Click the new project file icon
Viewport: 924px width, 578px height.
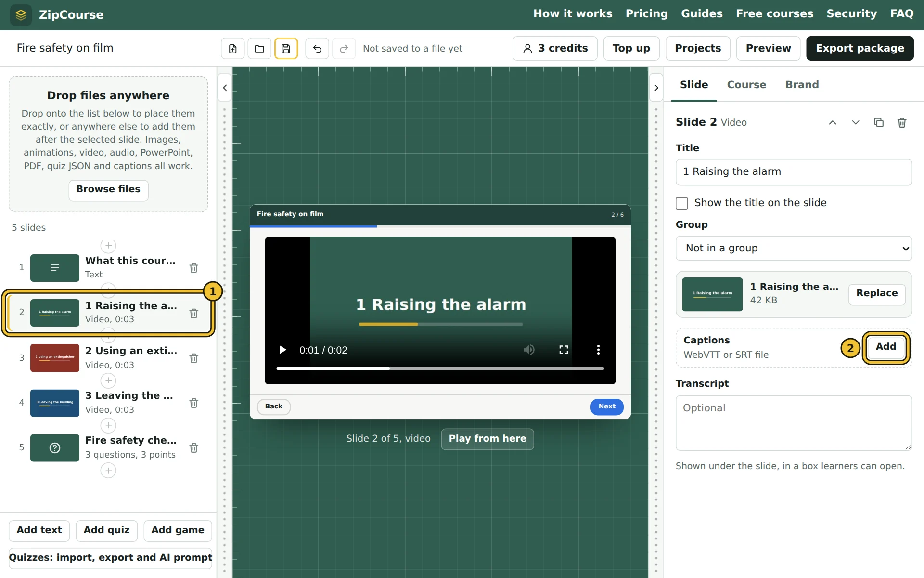(233, 48)
